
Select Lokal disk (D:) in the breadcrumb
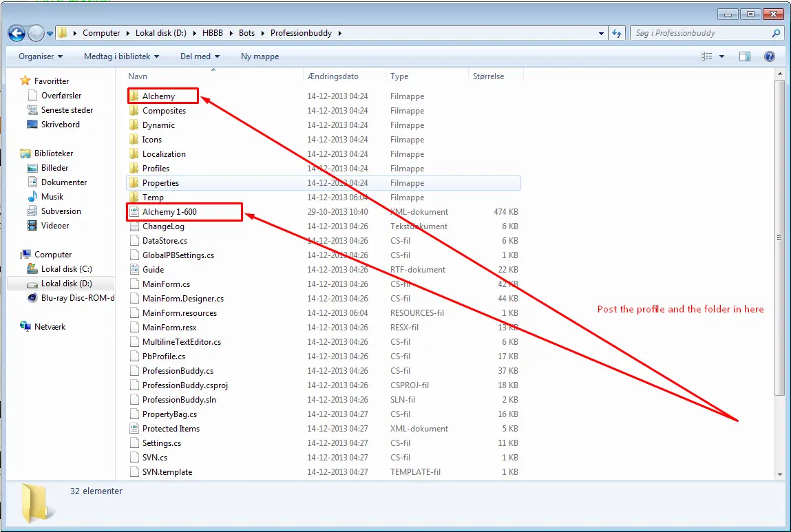coord(161,33)
